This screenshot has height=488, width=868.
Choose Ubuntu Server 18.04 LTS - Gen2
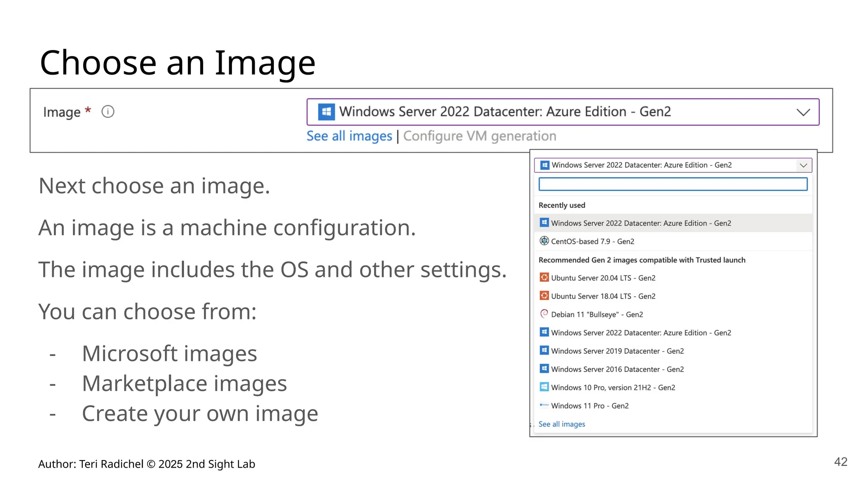coord(673,296)
